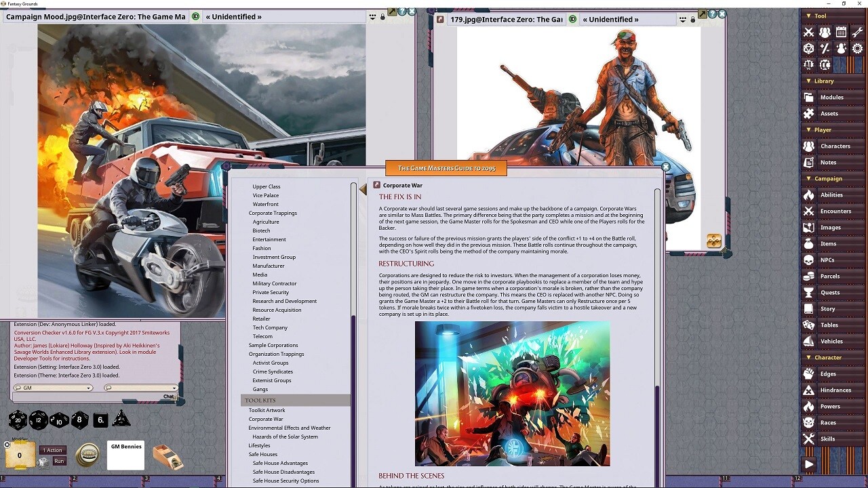Open the Party Sheet tool icon
This screenshot has width=868, height=488.
(x=825, y=32)
